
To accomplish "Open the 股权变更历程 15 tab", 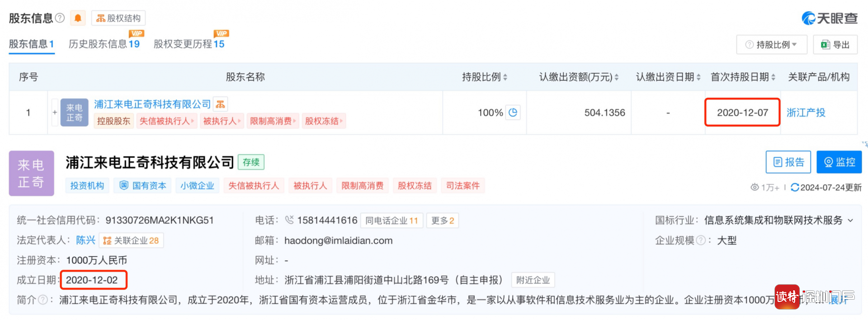I will click(x=189, y=44).
